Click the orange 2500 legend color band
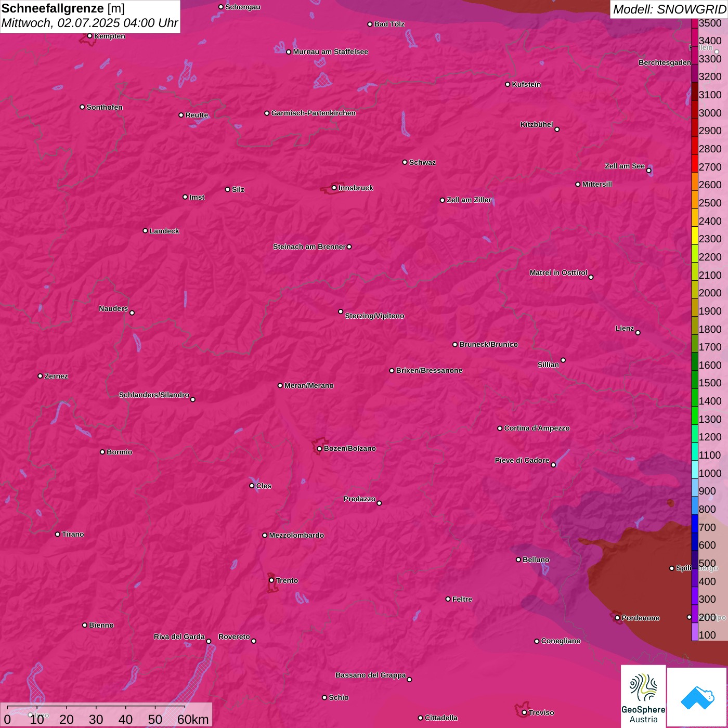The image size is (728, 728). (x=695, y=200)
